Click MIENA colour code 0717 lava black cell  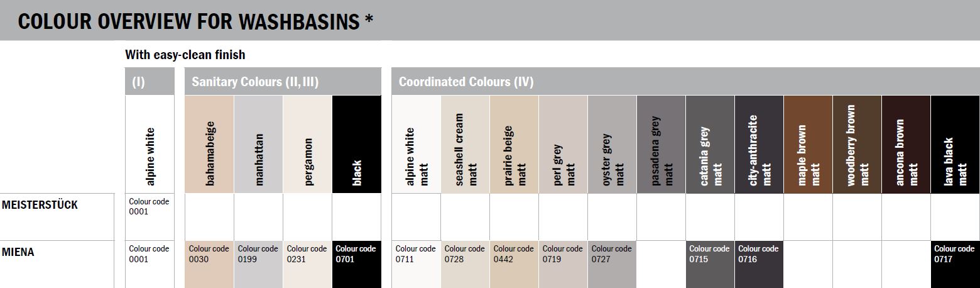click(x=955, y=264)
